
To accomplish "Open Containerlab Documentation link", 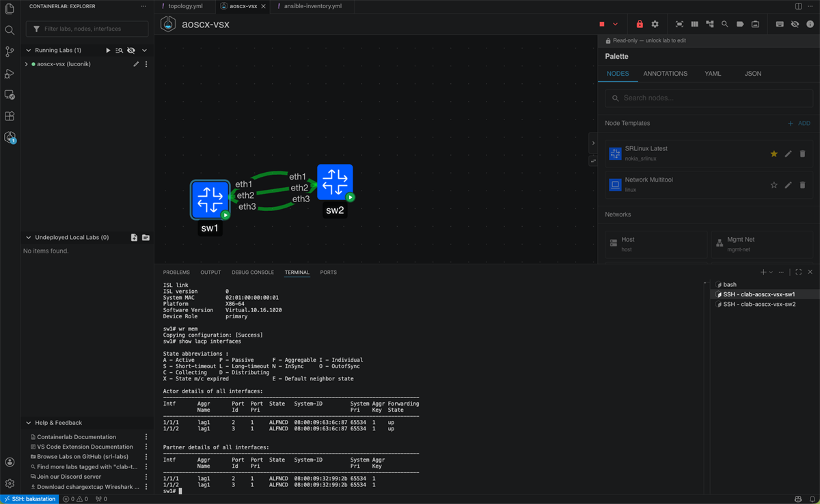I will coord(77,437).
